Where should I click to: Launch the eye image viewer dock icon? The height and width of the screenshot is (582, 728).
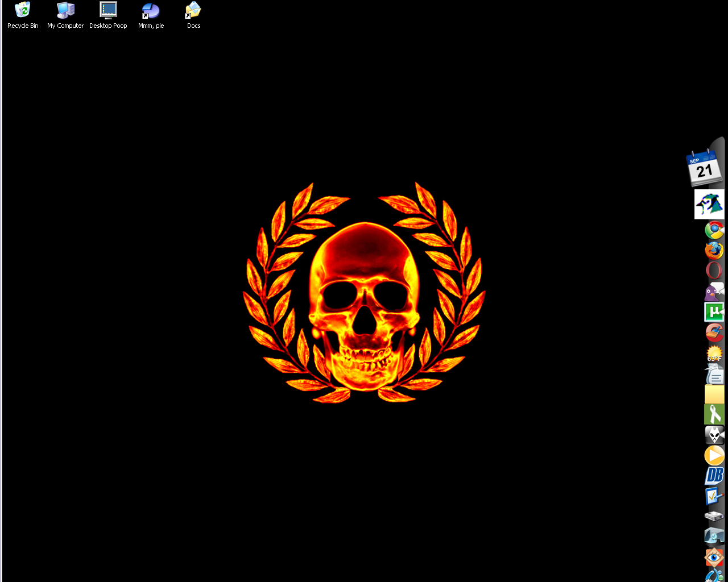(714, 558)
